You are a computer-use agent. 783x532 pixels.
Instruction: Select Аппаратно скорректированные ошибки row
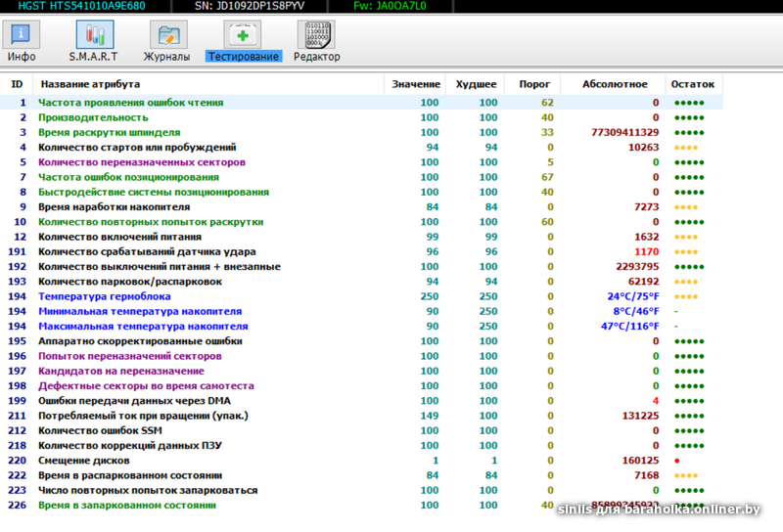click(x=361, y=341)
